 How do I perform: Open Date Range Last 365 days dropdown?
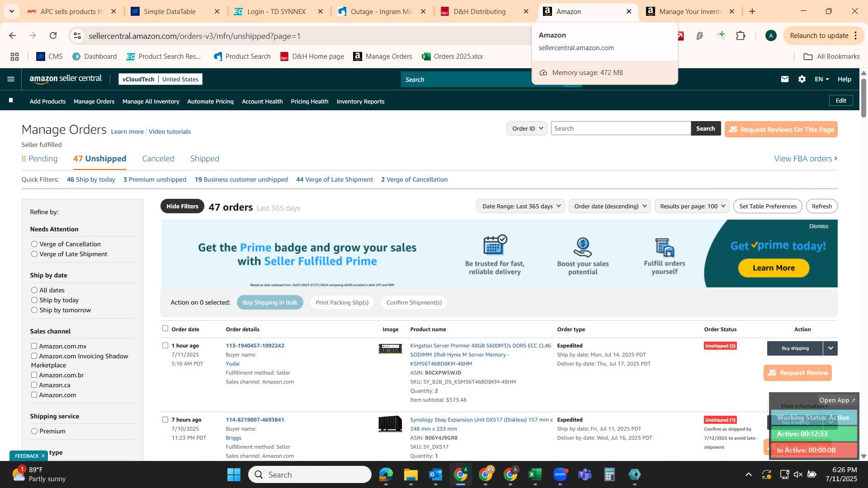521,206
